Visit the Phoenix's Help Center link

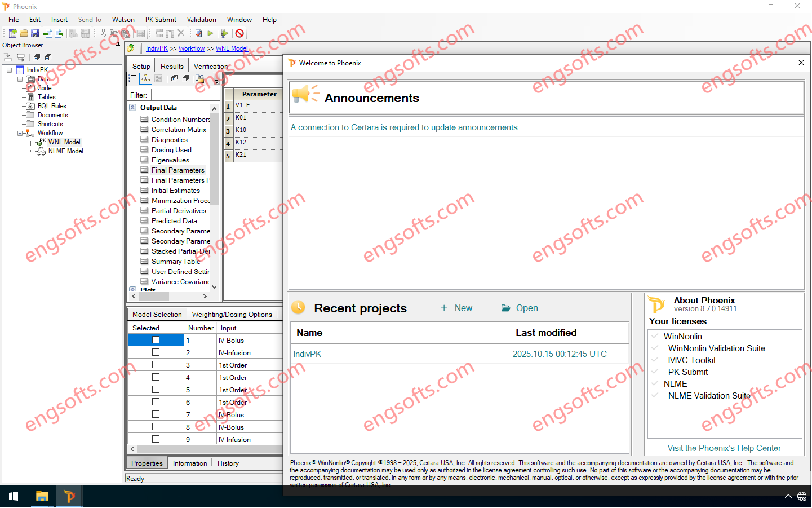(724, 448)
